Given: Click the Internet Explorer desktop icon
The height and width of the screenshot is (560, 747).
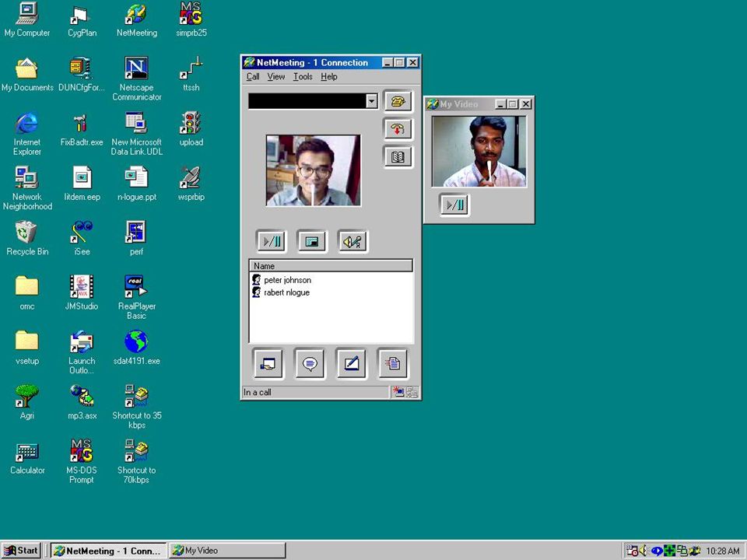Looking at the screenshot, I should 27,134.
